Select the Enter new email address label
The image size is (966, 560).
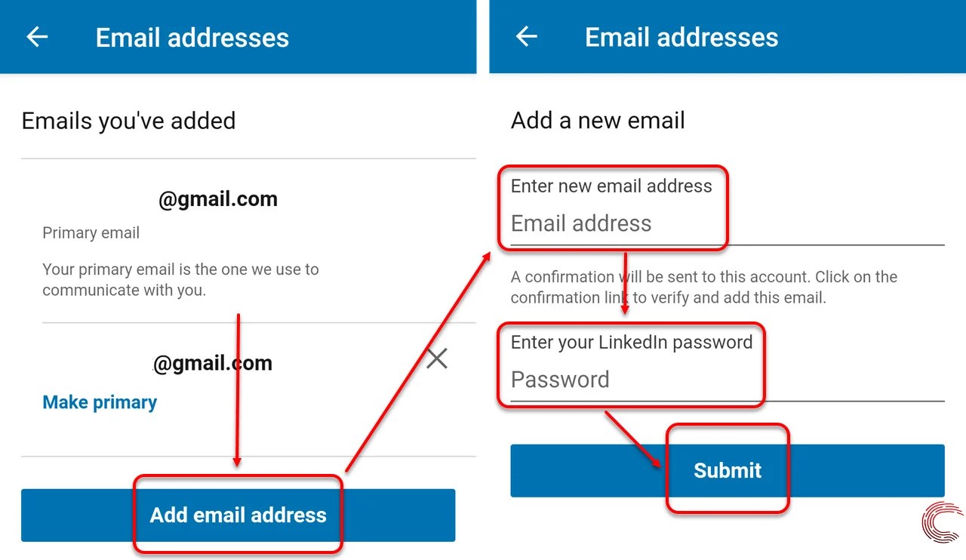(611, 186)
